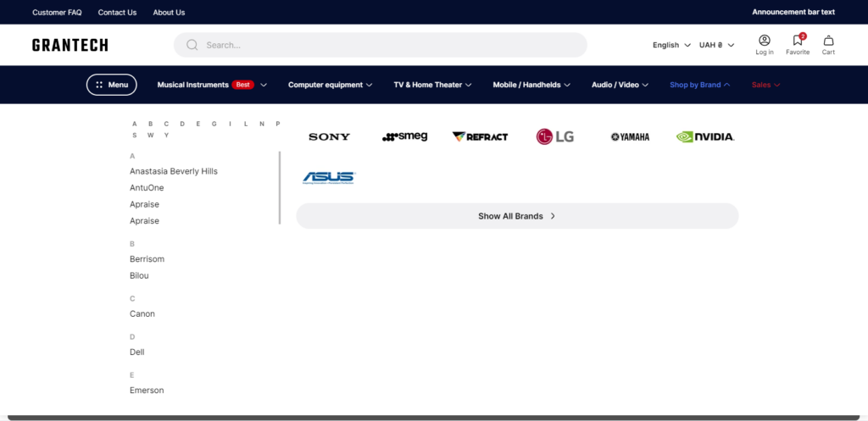Select the Nvidia brand logo
868x421 pixels.
tap(705, 136)
